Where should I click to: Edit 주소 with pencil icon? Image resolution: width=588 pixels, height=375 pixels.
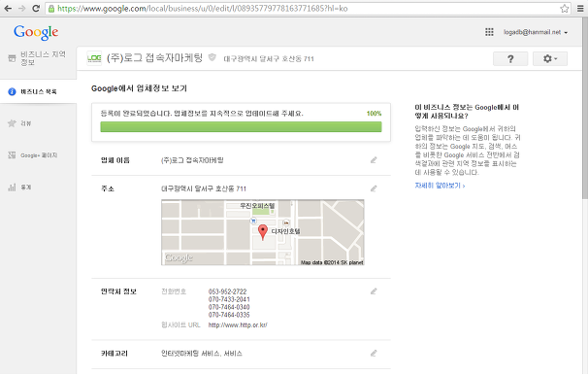[x=374, y=188]
